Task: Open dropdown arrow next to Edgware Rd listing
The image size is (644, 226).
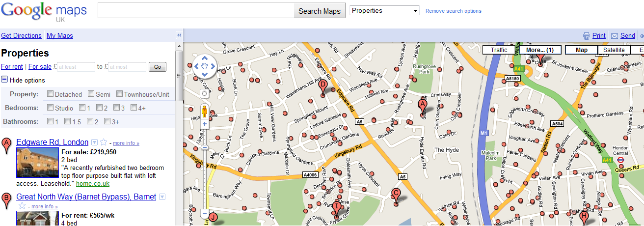Action: 95,142
